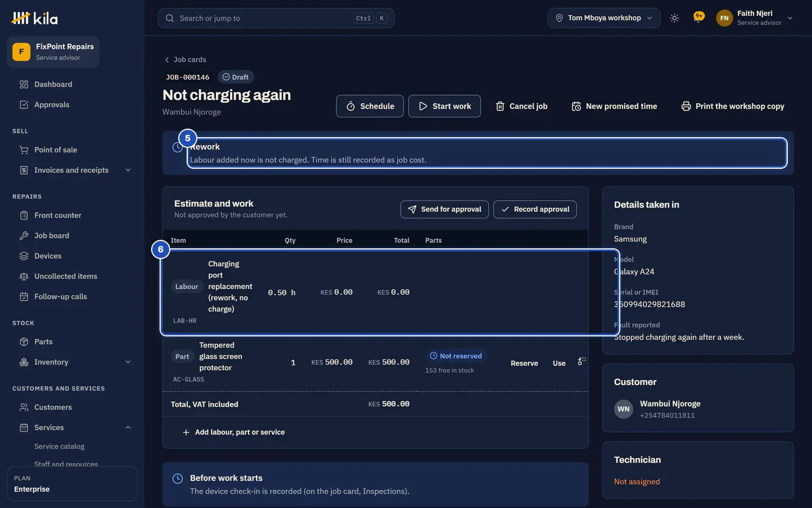
Task: Go back to Job cards
Action: coord(185,59)
